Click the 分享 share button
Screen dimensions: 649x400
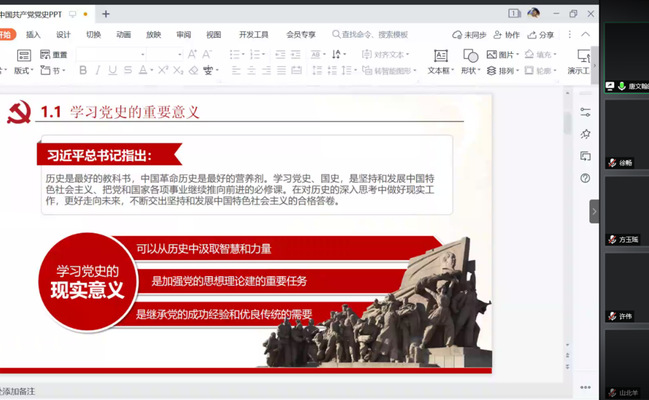540,34
